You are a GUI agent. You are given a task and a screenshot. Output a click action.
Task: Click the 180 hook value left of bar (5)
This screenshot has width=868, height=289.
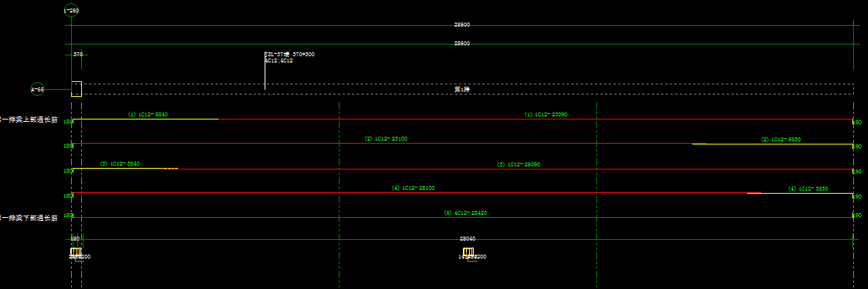click(x=68, y=215)
